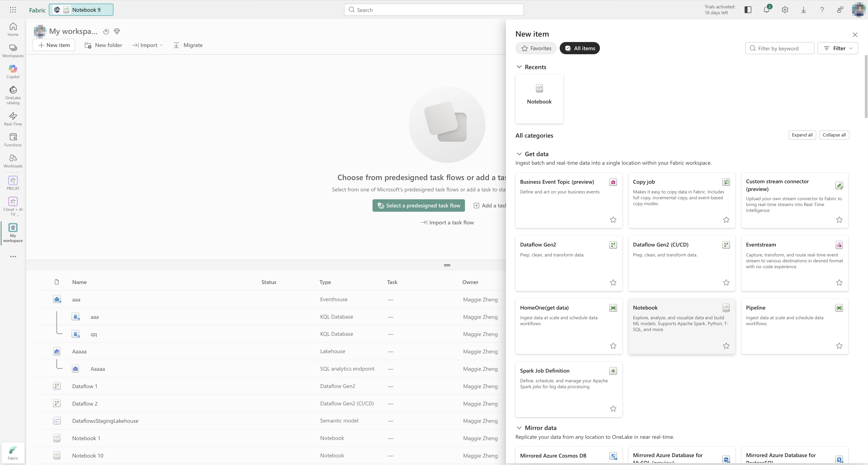The image size is (868, 465).
Task: Open the app launcher grid
Action: click(13, 10)
